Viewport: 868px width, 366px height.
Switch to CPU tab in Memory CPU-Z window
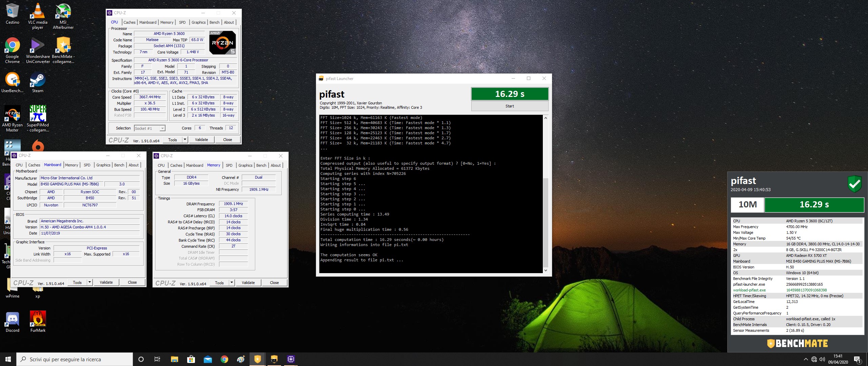161,165
